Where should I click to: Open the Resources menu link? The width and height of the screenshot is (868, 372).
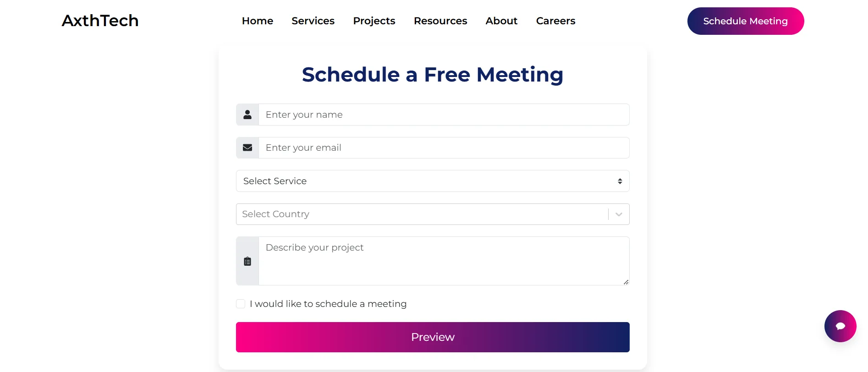pos(440,21)
